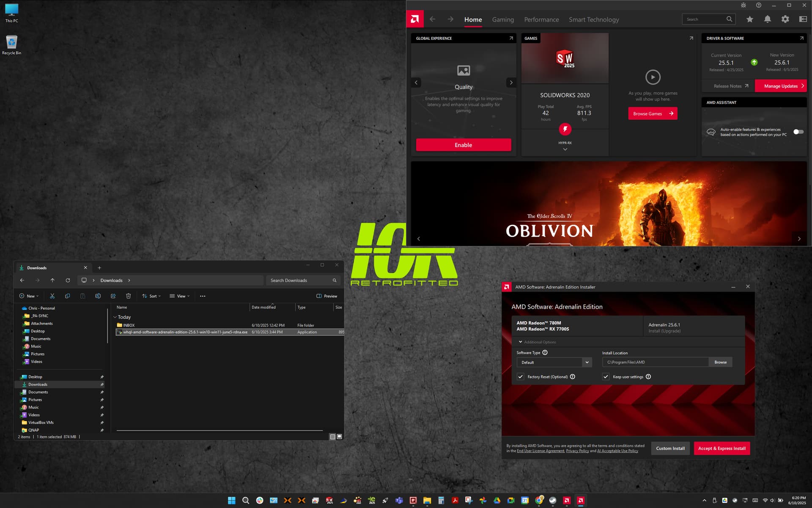Open AMD Software settings gear
812x508 pixels.
click(785, 19)
